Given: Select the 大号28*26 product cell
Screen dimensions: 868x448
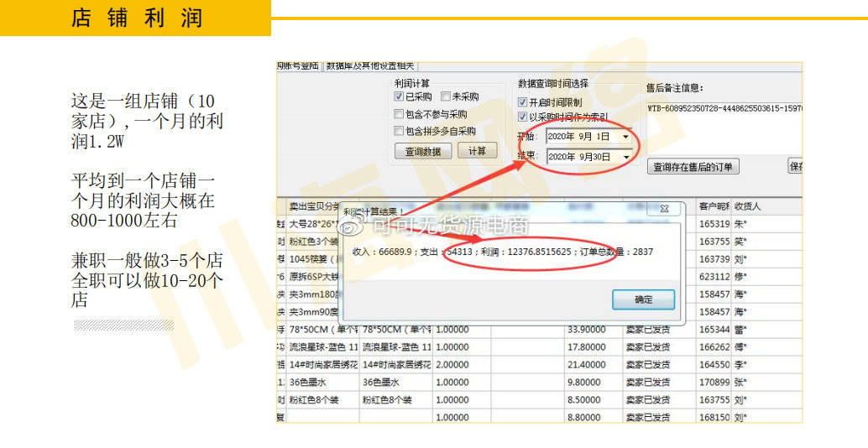Looking at the screenshot, I should 313,224.
